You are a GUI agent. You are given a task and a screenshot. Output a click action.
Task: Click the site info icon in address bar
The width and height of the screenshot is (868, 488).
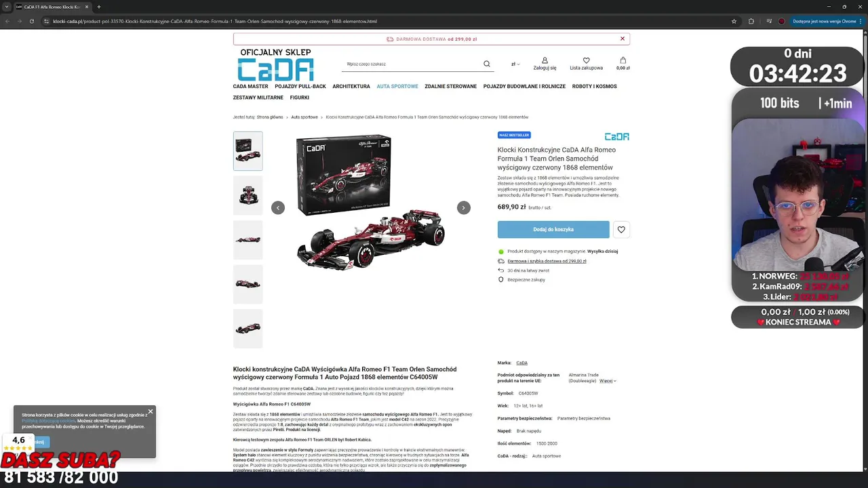[x=46, y=21]
